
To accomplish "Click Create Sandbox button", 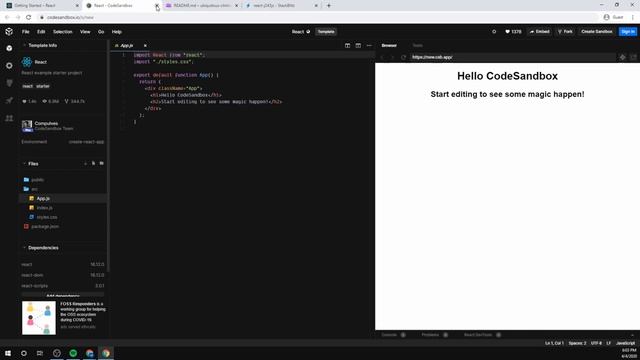I will (597, 31).
